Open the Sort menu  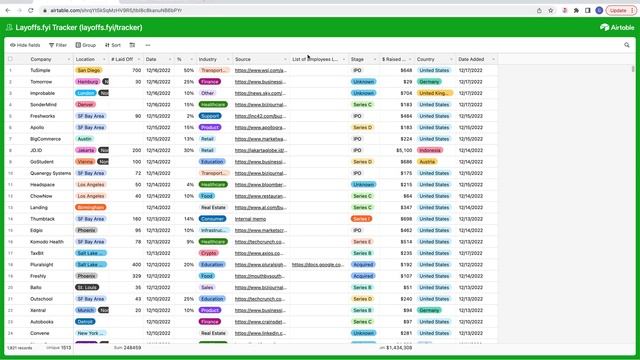coord(113,45)
